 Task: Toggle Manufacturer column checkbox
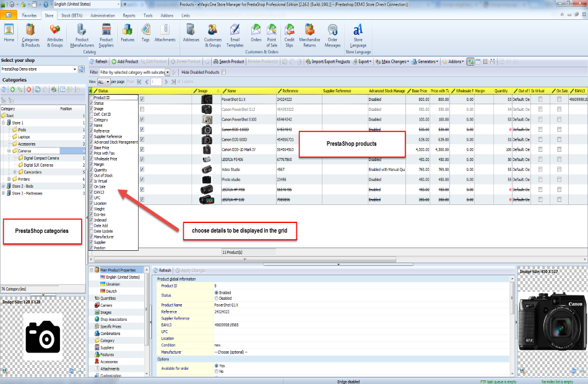pyautogui.click(x=91, y=237)
